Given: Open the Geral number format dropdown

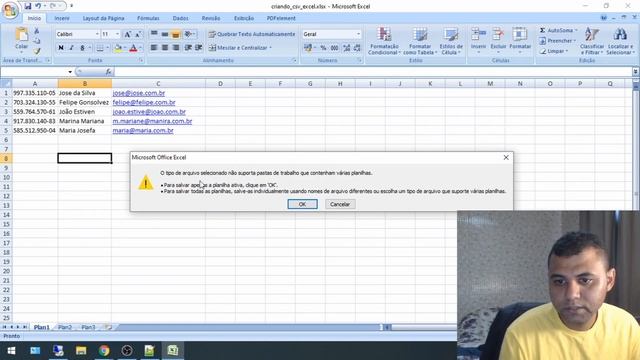Looking at the screenshot, I should [358, 34].
